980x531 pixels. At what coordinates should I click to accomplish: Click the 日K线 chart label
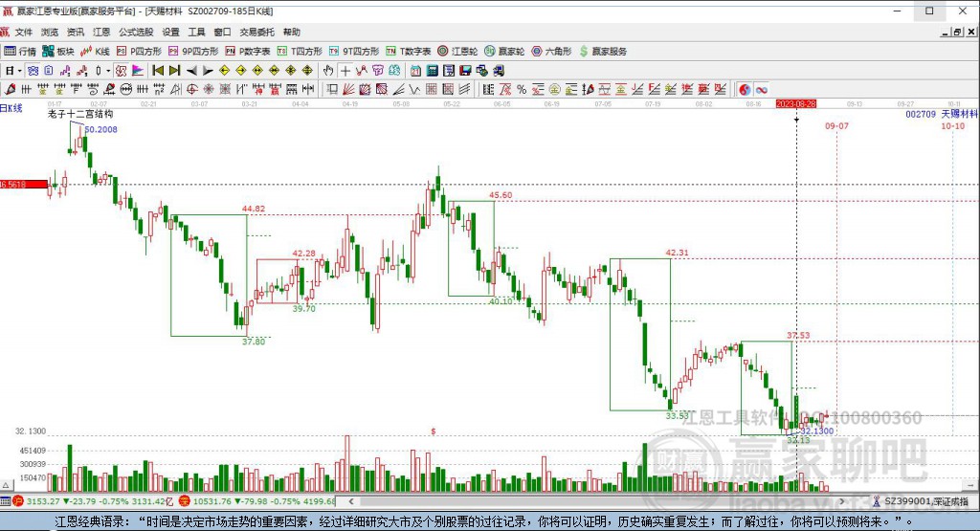[11, 108]
